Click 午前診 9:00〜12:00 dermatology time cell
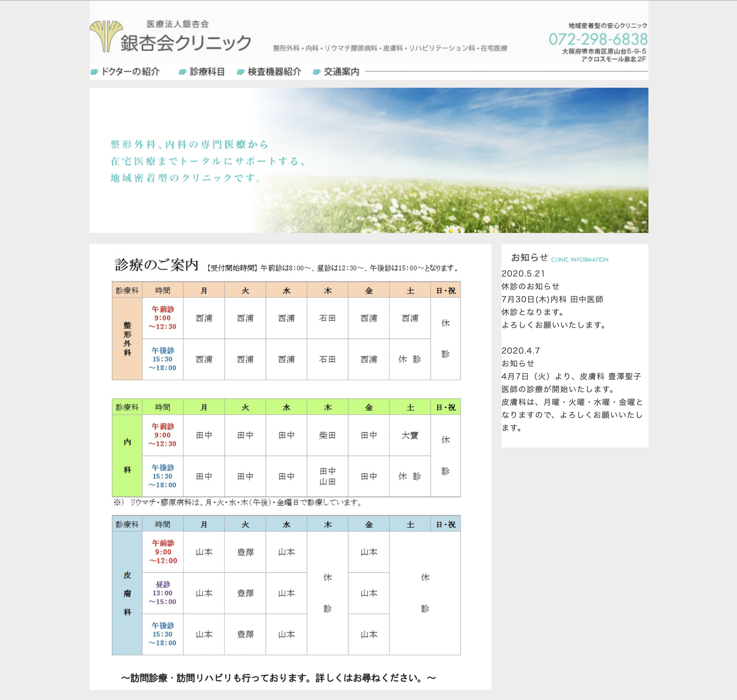The height and width of the screenshot is (700, 737). point(163,552)
